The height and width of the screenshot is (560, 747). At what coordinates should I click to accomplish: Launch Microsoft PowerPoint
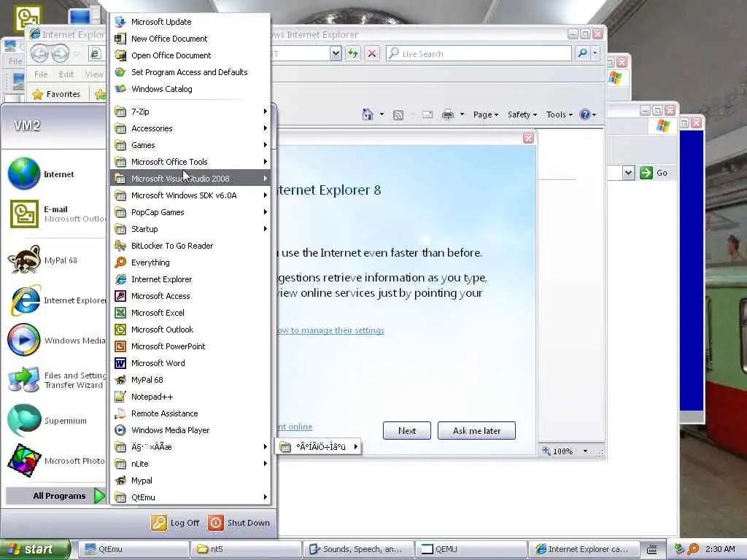click(x=190, y=346)
